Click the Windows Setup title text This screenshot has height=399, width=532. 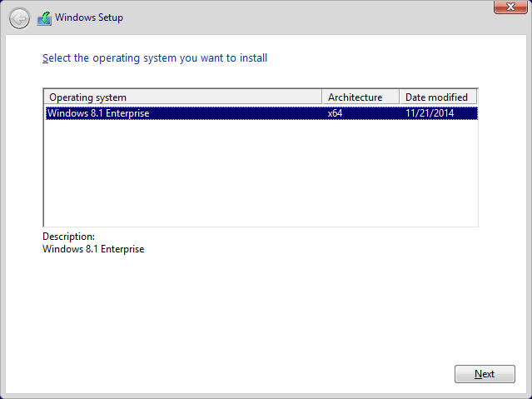pyautogui.click(x=89, y=17)
